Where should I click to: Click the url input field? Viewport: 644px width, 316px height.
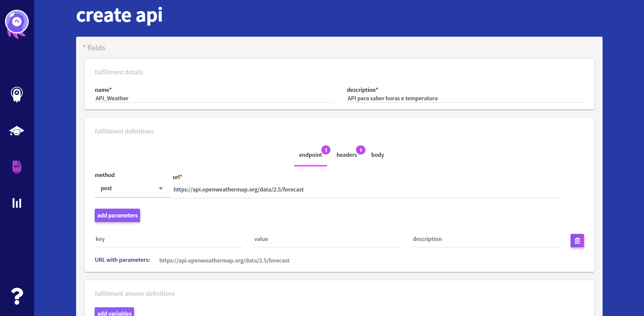(x=366, y=189)
